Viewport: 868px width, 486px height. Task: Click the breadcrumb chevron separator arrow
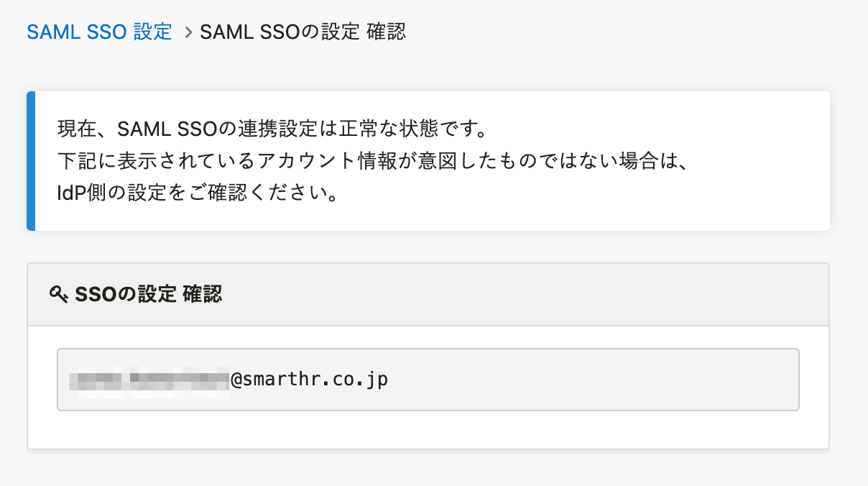click(188, 32)
